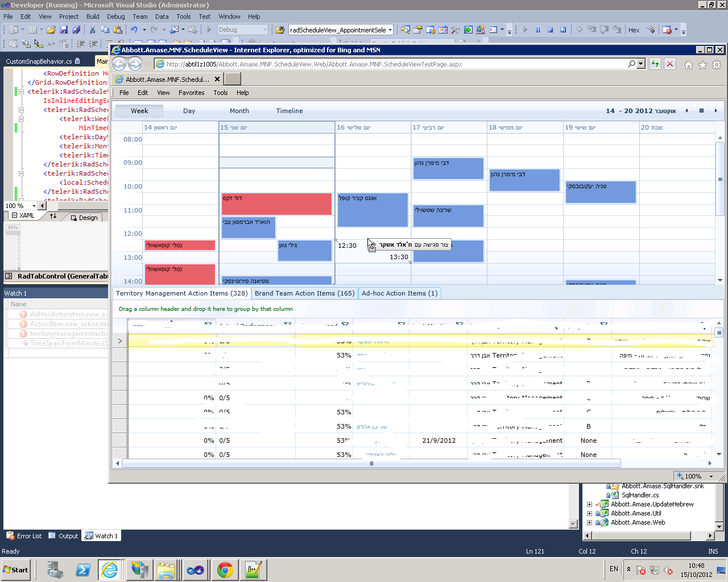Click the Save icon in Visual Studio toolbar
This screenshot has height=582, width=728.
point(64,30)
